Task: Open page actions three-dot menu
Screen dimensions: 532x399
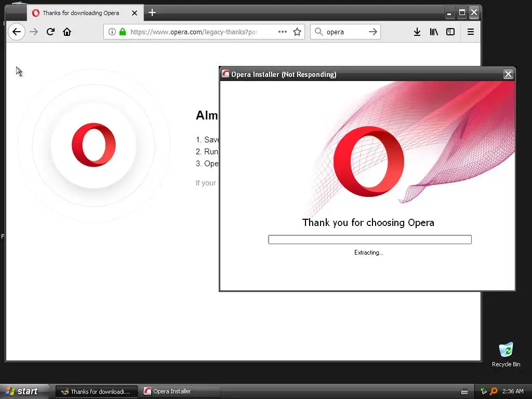Action: (282, 32)
